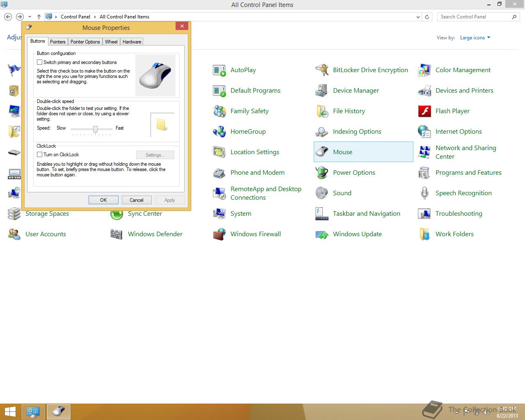This screenshot has width=525, height=420.
Task: Enable Switch primary and secondary buttons
Action: 40,62
